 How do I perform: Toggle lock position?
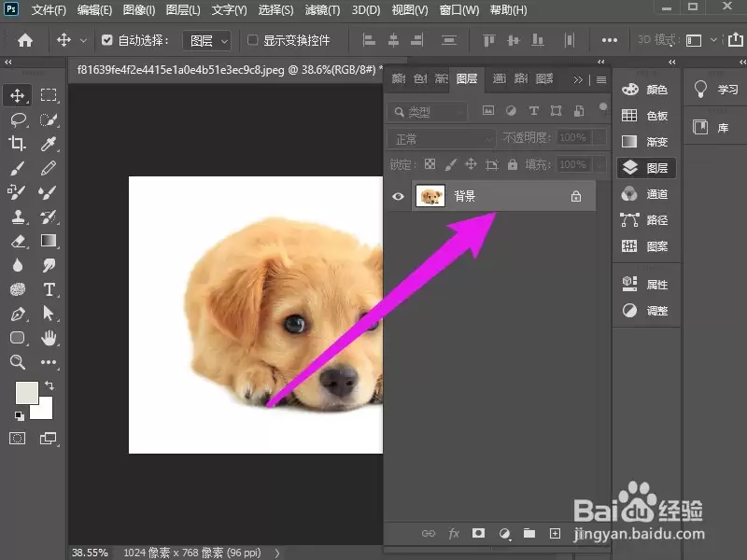[x=471, y=164]
